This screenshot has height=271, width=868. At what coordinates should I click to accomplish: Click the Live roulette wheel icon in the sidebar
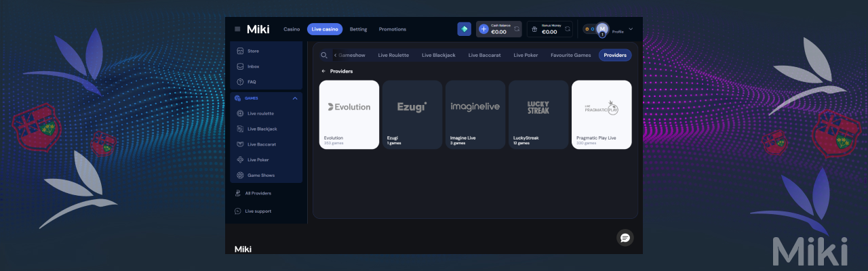(x=240, y=113)
